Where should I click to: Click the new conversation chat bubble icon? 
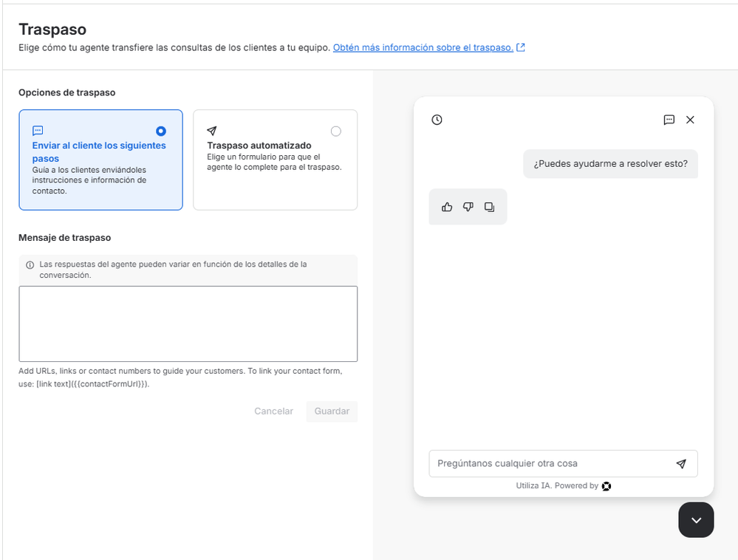coord(669,120)
